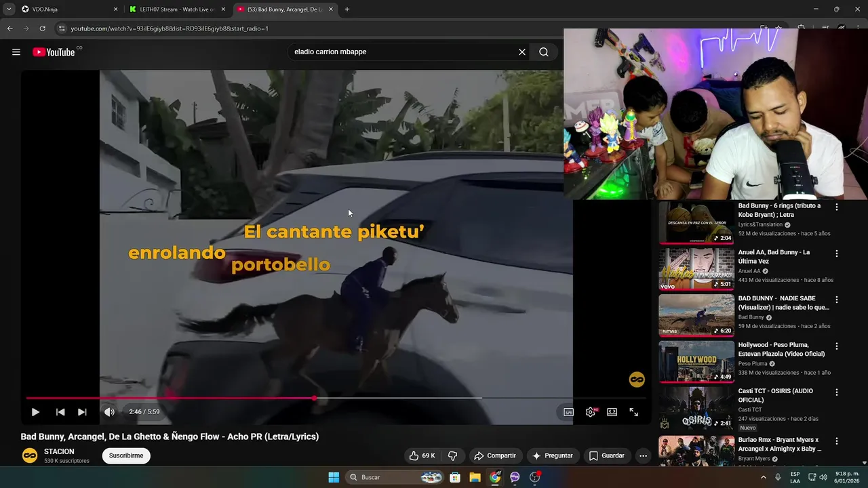
Task: Mute the video volume speaker icon
Action: coord(109,412)
